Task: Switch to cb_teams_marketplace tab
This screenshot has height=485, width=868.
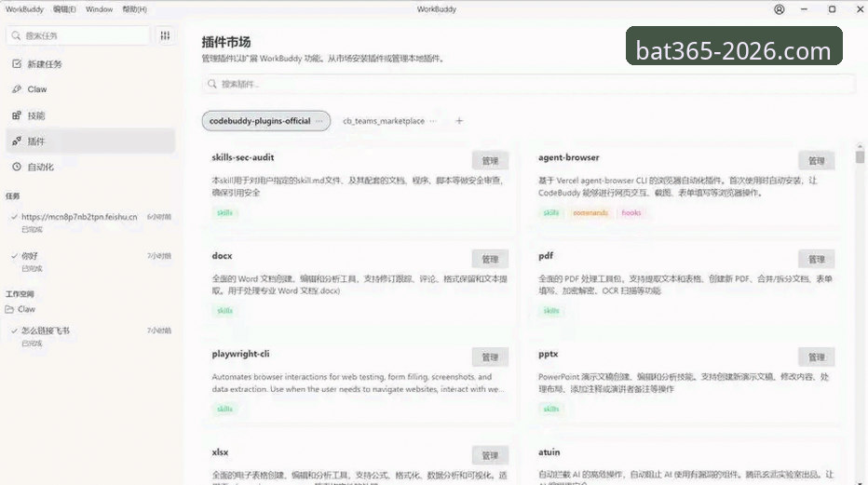Action: 384,121
